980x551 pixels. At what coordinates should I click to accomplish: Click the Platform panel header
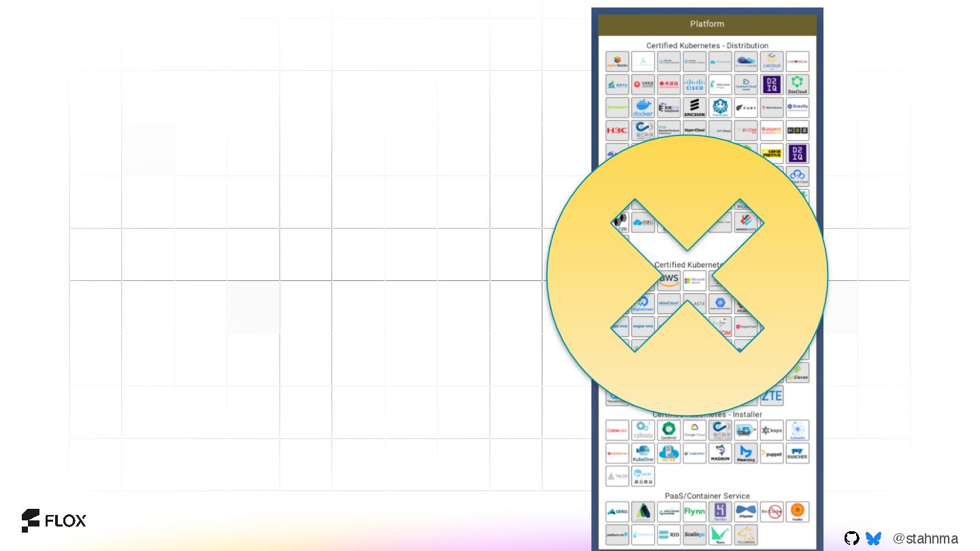[x=707, y=24]
